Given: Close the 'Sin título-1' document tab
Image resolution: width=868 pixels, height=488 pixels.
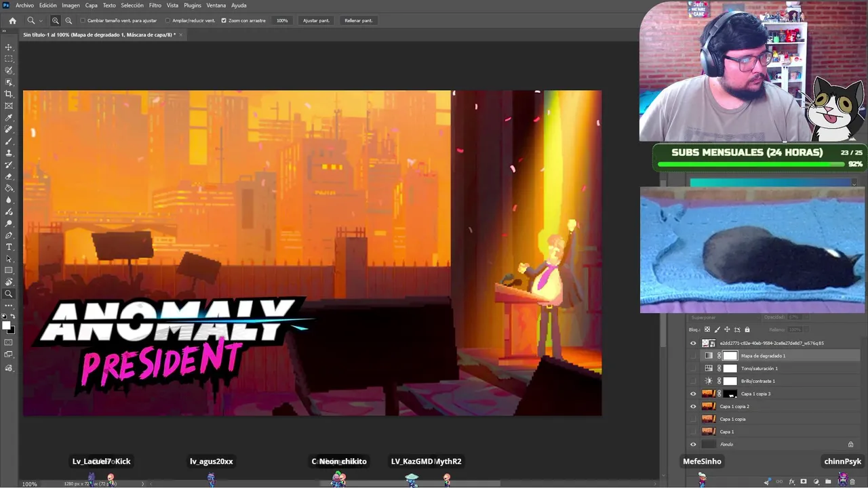Looking at the screenshot, I should (x=181, y=35).
